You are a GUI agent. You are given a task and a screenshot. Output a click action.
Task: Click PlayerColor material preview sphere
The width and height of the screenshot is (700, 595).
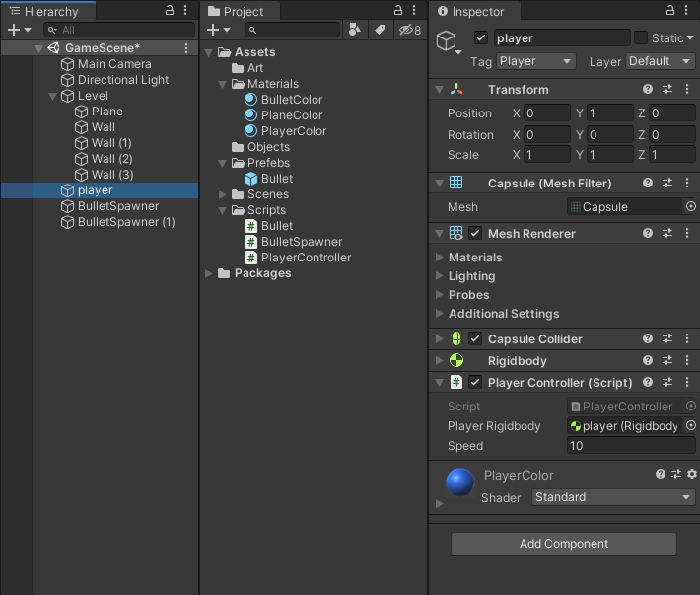click(459, 483)
